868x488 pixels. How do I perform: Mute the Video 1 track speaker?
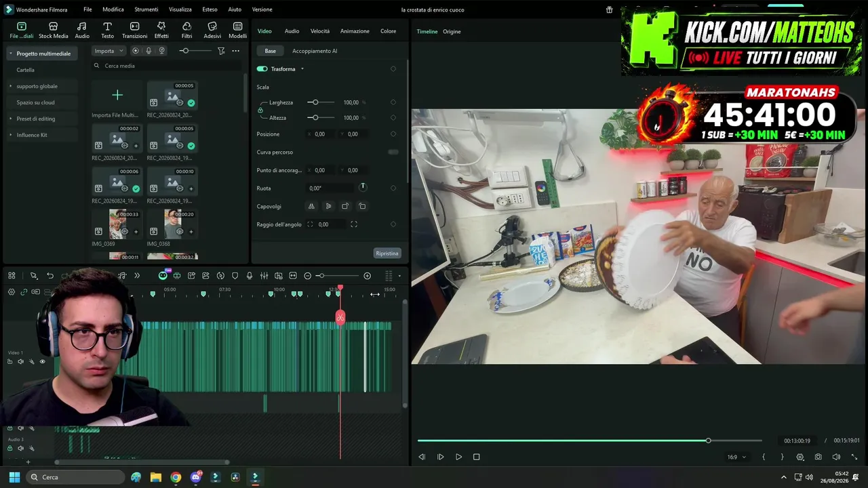point(20,362)
